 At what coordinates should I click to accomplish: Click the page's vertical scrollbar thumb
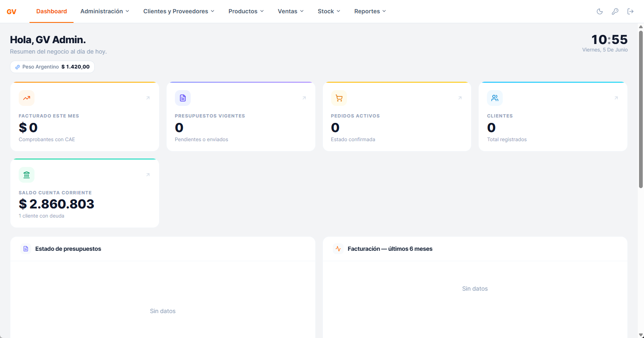click(641, 109)
